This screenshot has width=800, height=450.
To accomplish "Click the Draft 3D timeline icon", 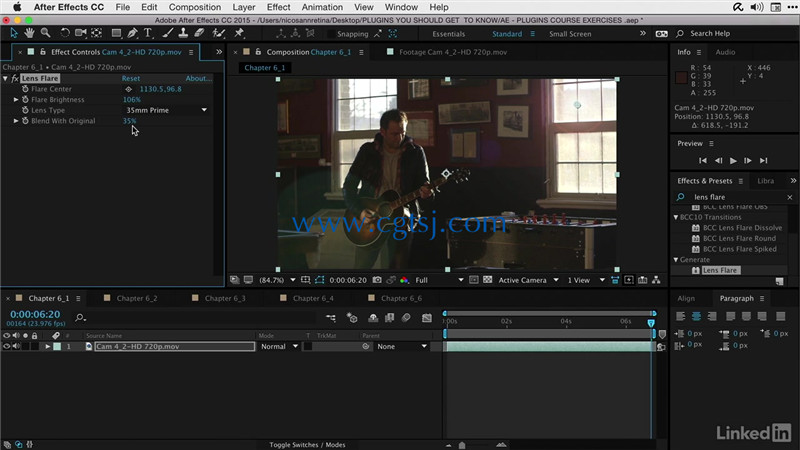I will point(352,318).
